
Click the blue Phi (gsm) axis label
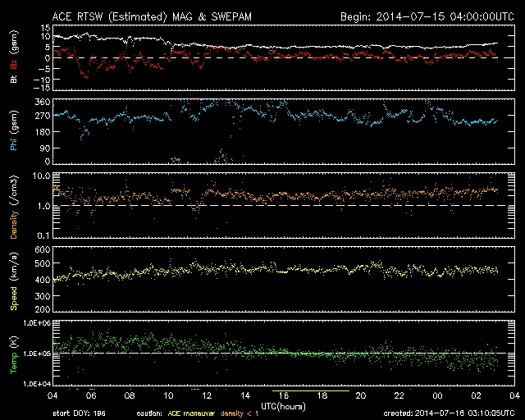pos(12,130)
